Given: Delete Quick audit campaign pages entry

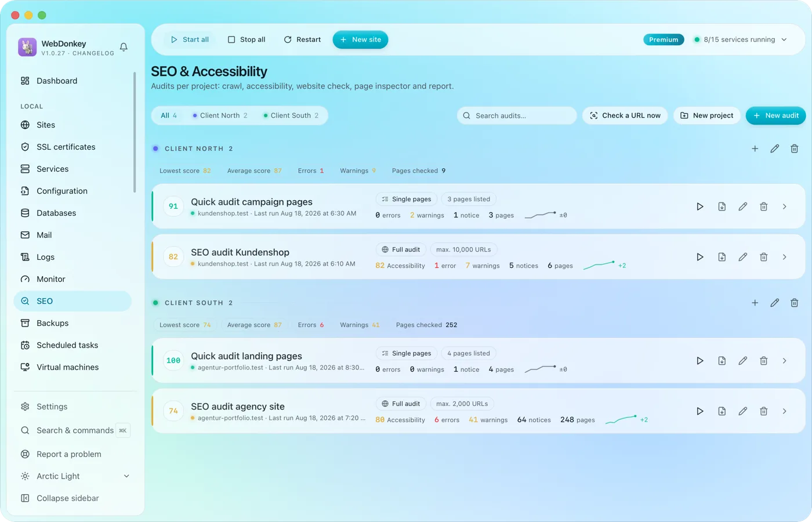Looking at the screenshot, I should pyautogui.click(x=764, y=206).
